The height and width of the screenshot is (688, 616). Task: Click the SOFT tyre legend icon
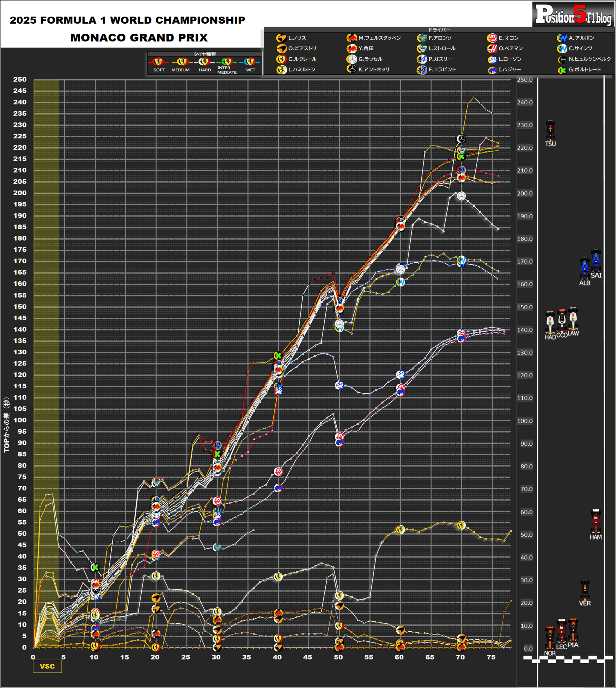coord(158,62)
